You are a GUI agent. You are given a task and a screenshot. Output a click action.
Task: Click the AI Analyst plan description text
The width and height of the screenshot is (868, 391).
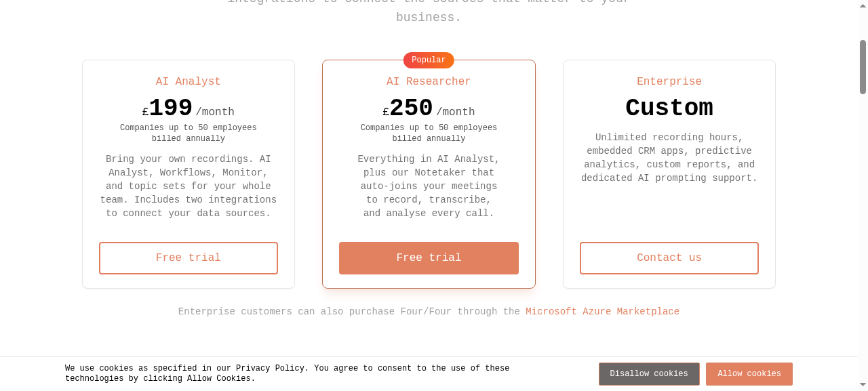[x=189, y=186]
